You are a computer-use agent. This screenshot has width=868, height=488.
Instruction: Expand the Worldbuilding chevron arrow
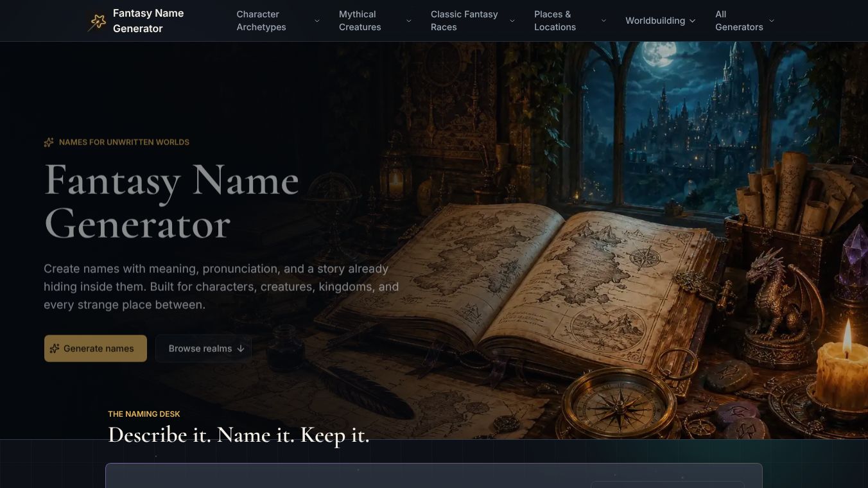pos(692,21)
